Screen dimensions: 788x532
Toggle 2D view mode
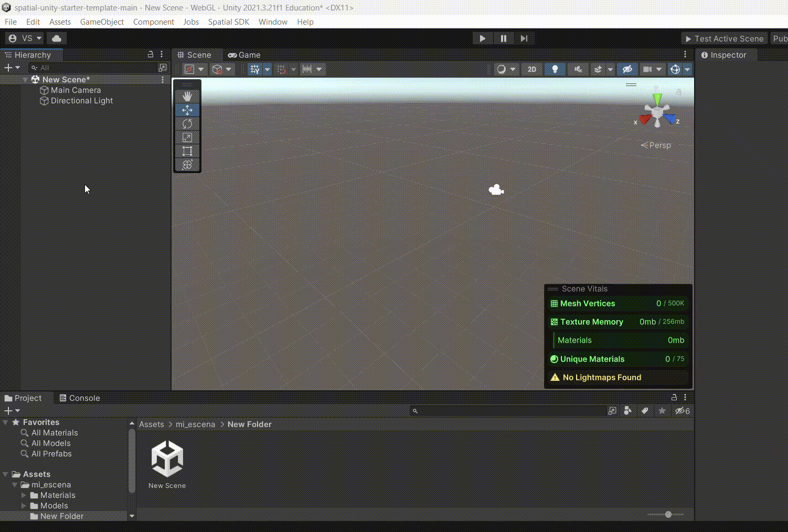[532, 69]
